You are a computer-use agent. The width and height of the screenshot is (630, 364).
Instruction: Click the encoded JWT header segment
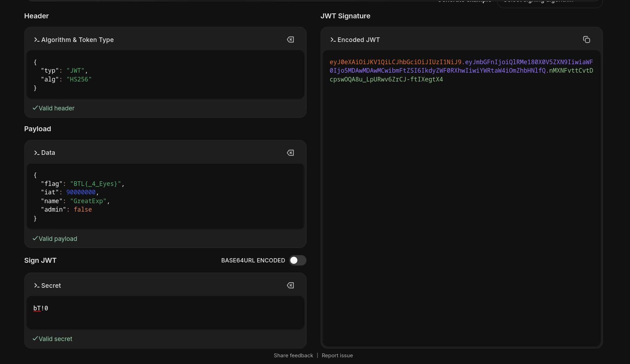click(x=395, y=62)
